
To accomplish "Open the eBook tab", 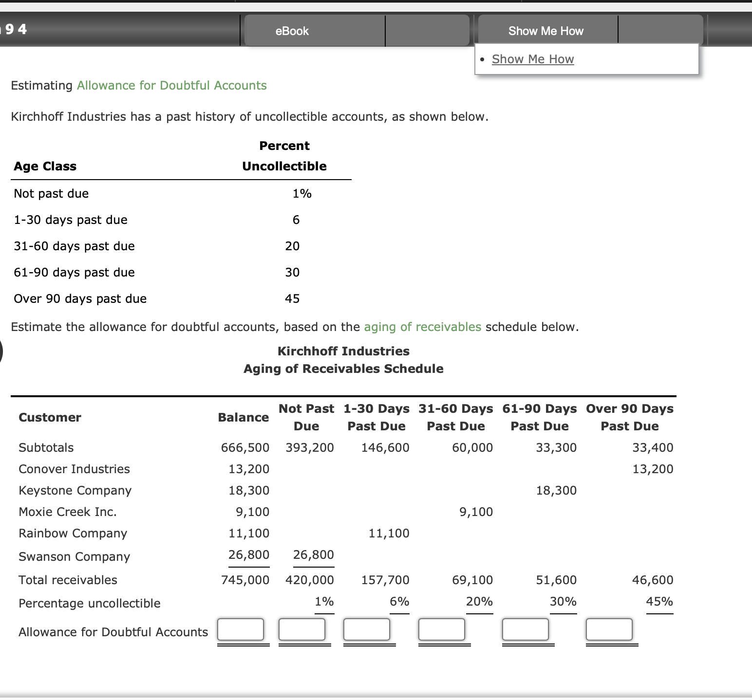I will click(291, 30).
